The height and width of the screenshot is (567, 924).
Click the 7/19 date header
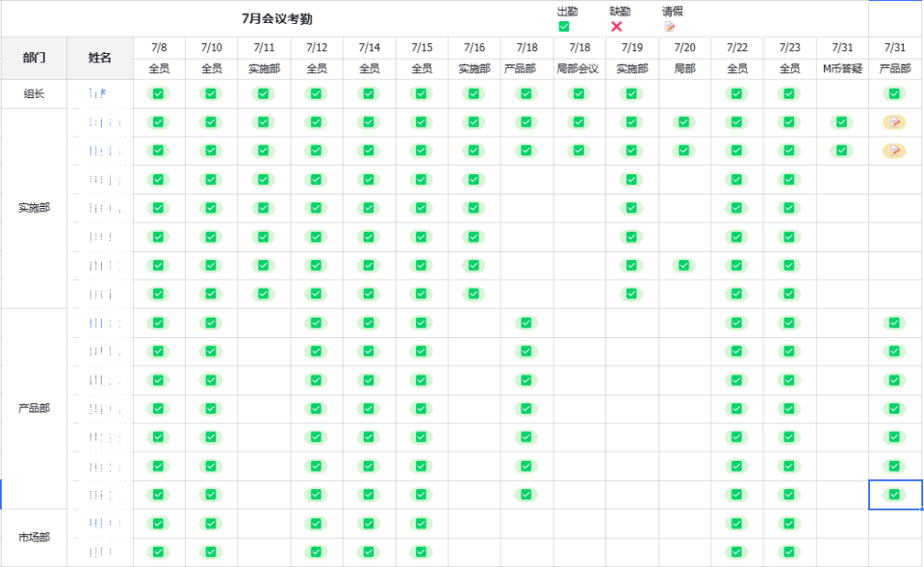tap(632, 48)
